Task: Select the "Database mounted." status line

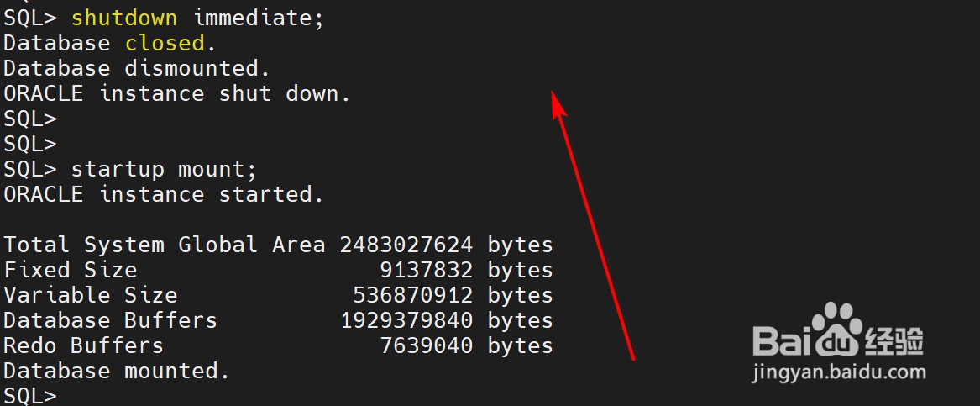Action: point(117,371)
